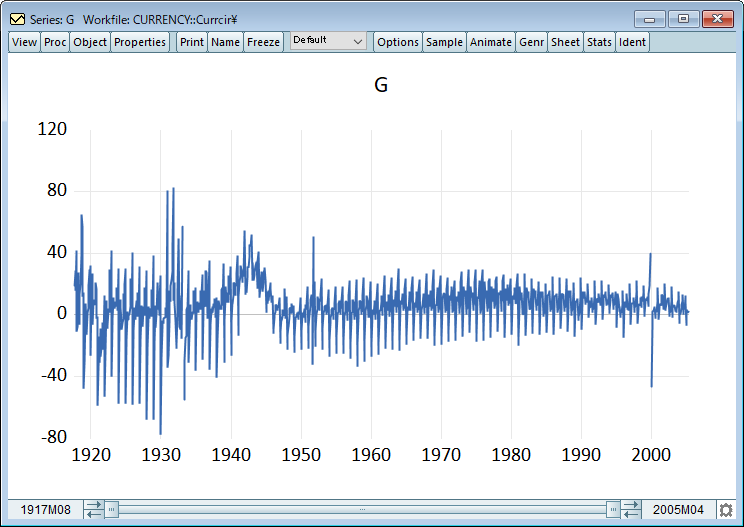Click the right swap arrows icon beside 2005M04
744x527 pixels.
click(631, 510)
